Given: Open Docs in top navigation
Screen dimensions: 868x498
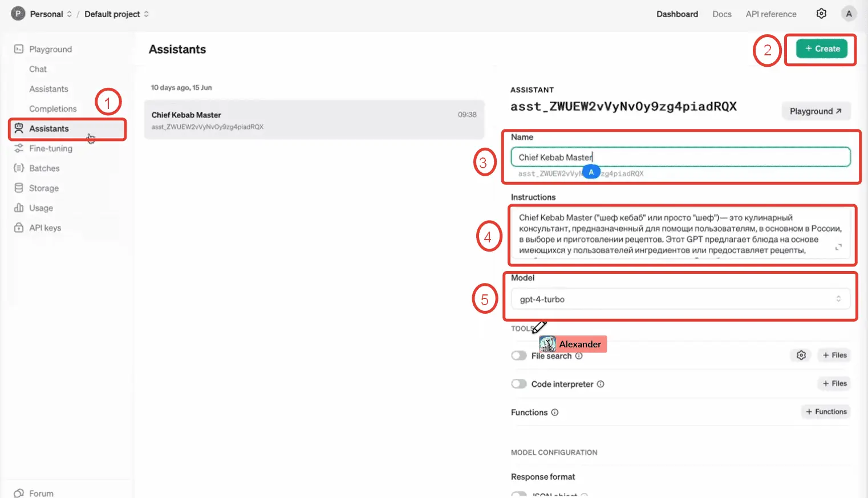Looking at the screenshot, I should click(x=722, y=14).
